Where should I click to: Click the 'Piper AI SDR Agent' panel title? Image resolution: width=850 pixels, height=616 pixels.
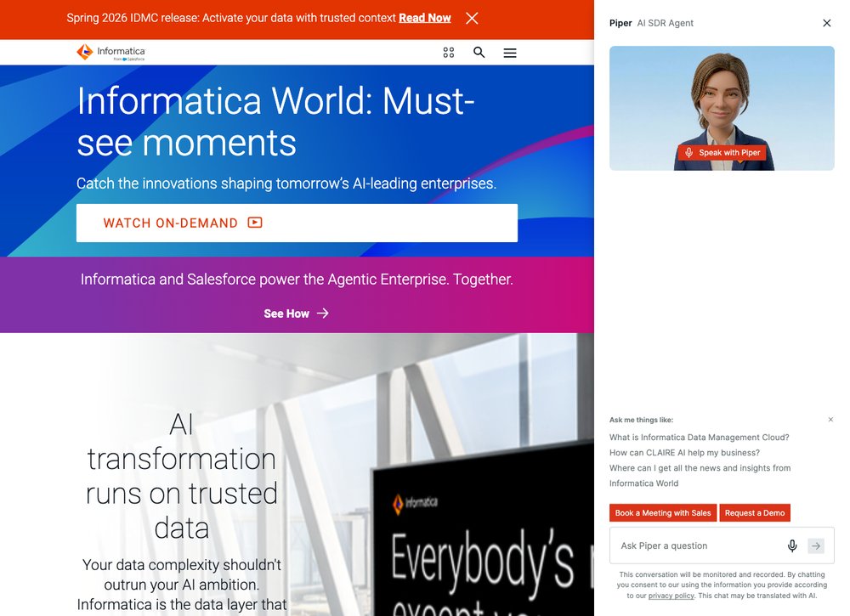point(651,23)
